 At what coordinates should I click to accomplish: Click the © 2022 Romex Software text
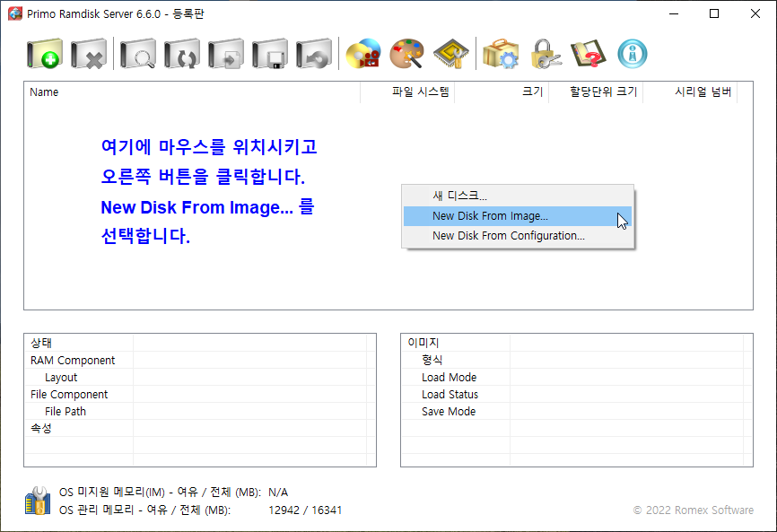pos(694,510)
